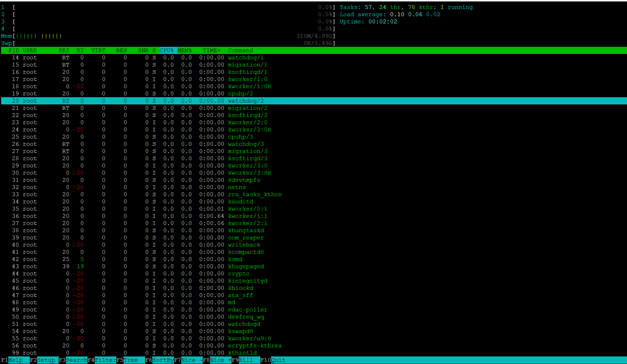Image resolution: width=627 pixels, height=364 pixels.
Task: Click the Mem usage meter bar
Action: [168, 36]
